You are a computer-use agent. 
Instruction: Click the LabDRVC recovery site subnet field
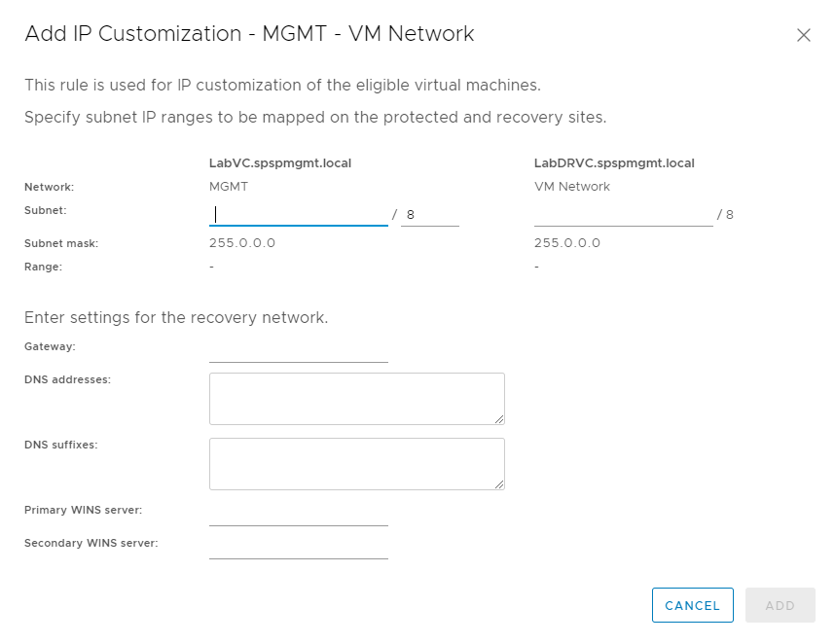[623, 214]
